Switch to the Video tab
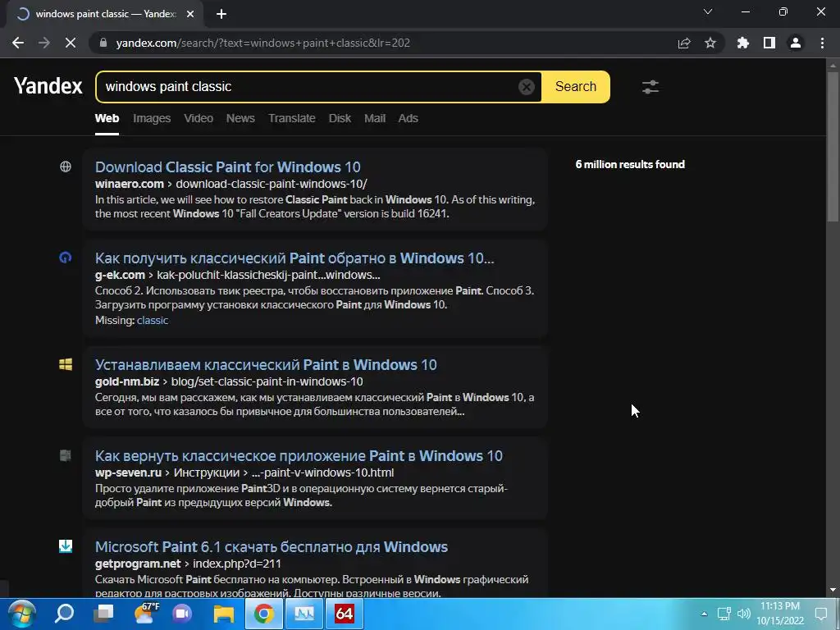The width and height of the screenshot is (840, 630). [x=199, y=118]
